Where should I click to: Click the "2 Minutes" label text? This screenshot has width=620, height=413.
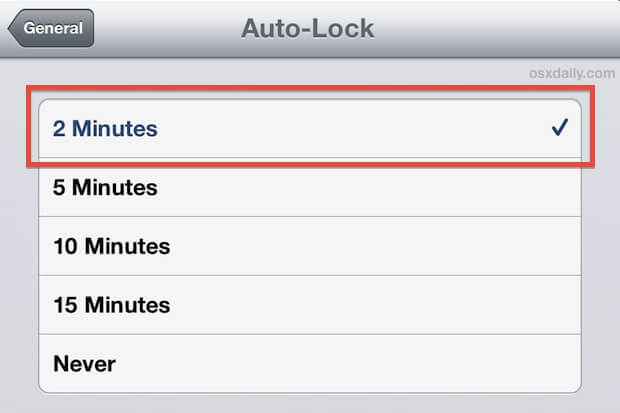[x=105, y=128]
